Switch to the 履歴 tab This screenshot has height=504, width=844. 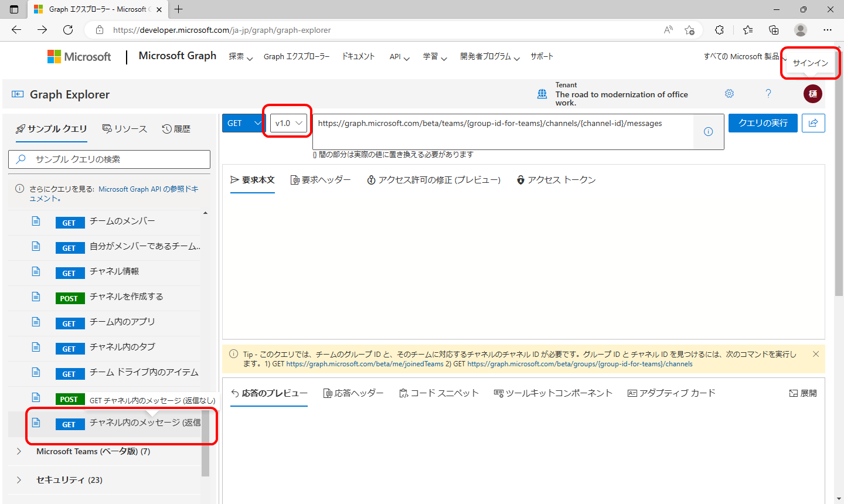tap(176, 129)
